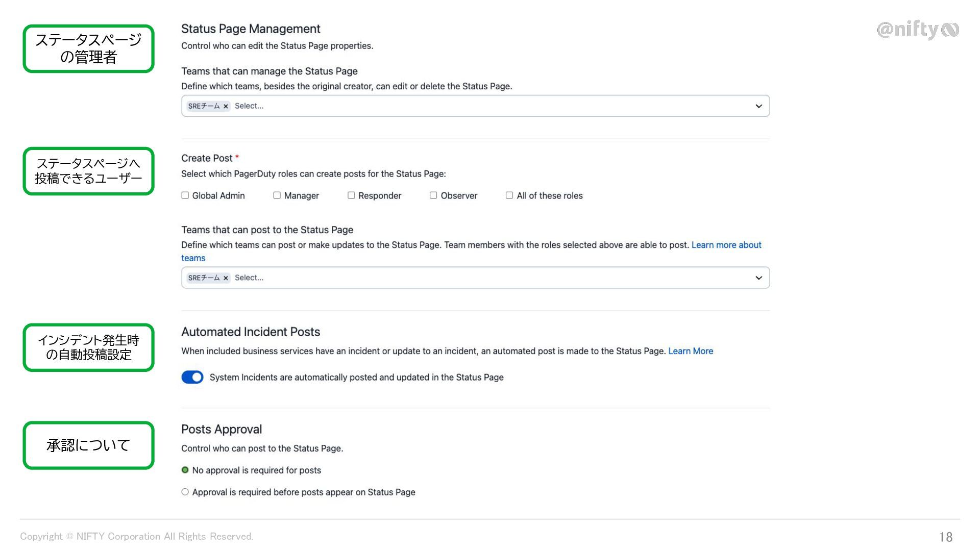Click the @nifty logo
The image size is (980, 551).
917,30
